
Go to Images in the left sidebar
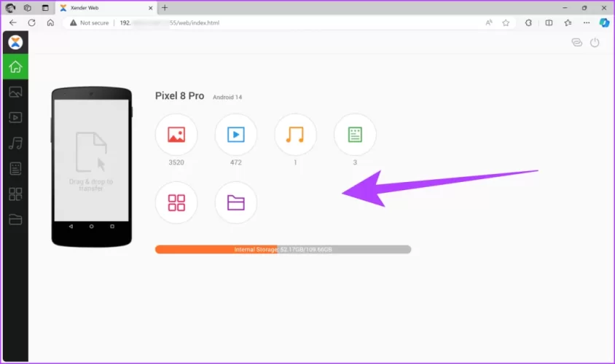point(15,92)
